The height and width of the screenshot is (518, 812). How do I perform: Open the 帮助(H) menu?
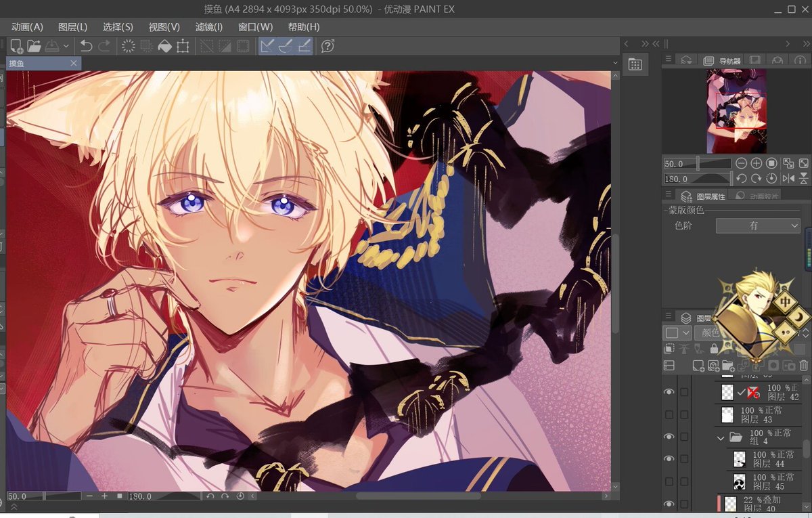[304, 27]
